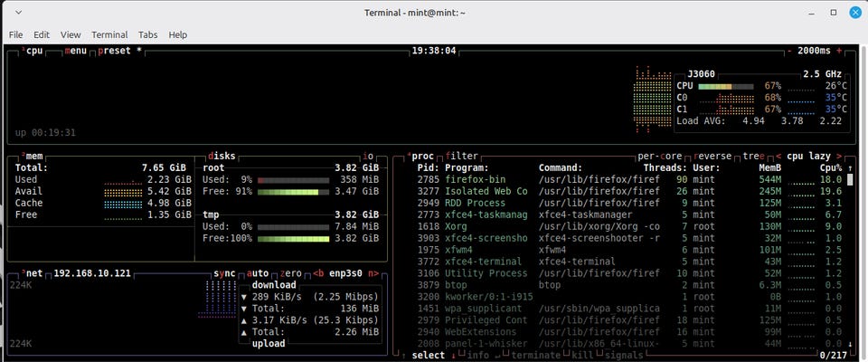
Task: Toggle process tree view
Action: (x=753, y=157)
